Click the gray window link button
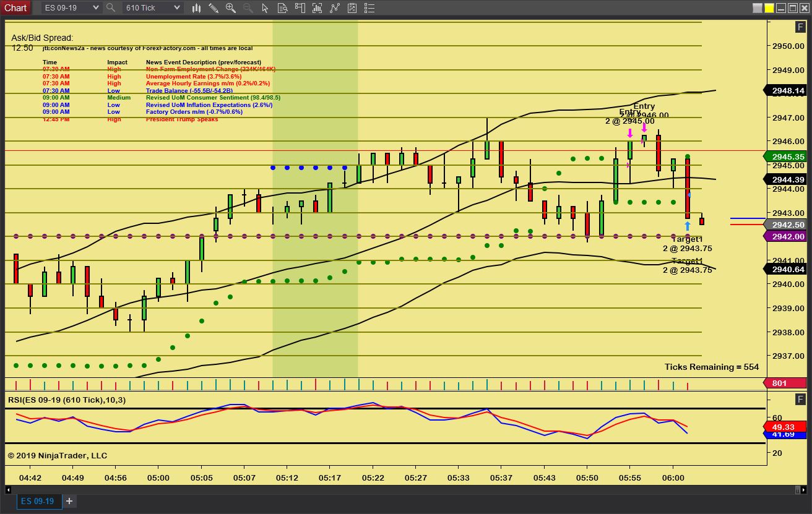 [758, 8]
